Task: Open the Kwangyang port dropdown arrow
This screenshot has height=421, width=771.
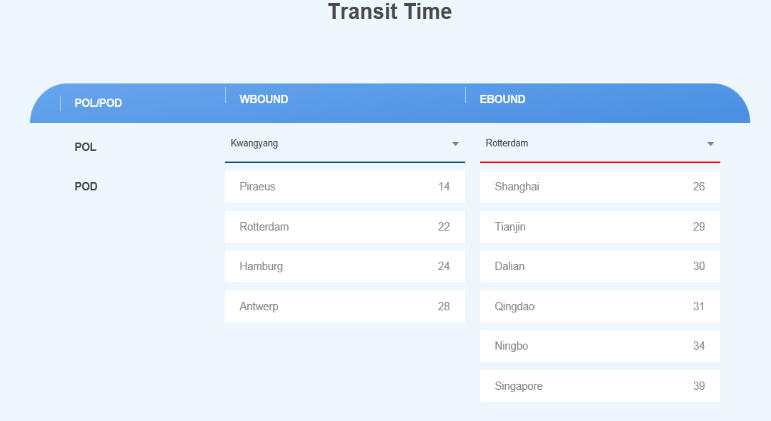Action: (455, 144)
